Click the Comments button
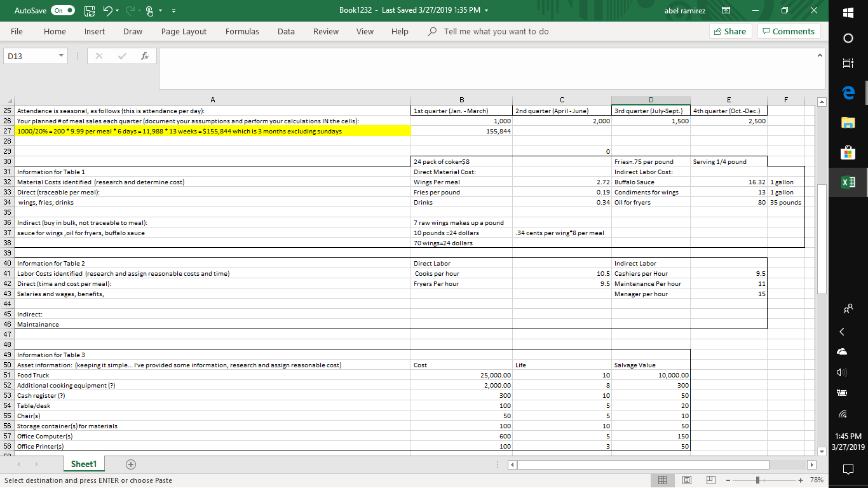Screen dimensions: 868x488 coord(788,31)
